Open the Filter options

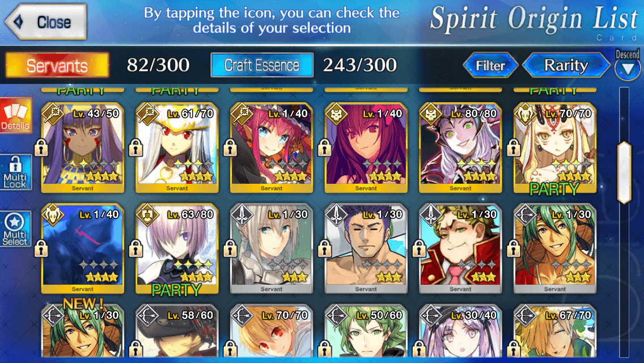[490, 65]
